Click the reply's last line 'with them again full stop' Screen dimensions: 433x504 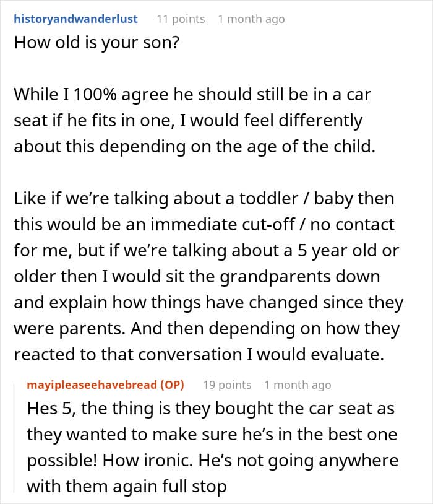click(126, 487)
